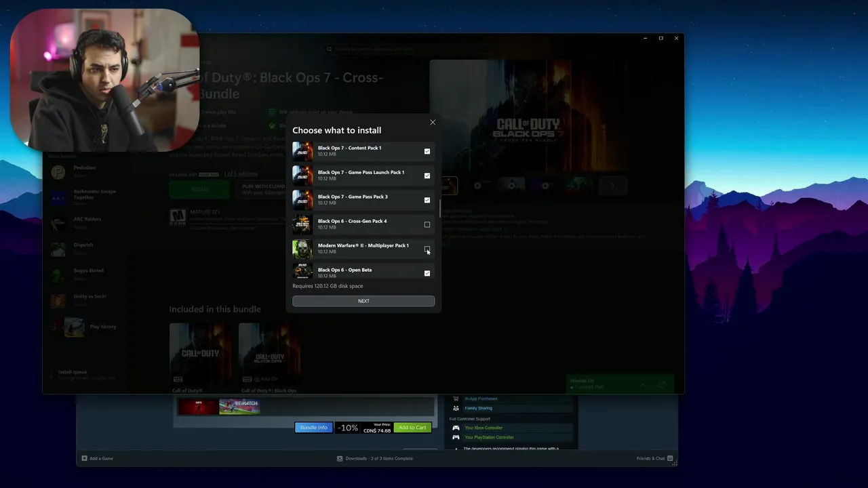Click the PlayStation controller gamepad icon
Viewport: 868px width, 488px height.
tap(456, 437)
